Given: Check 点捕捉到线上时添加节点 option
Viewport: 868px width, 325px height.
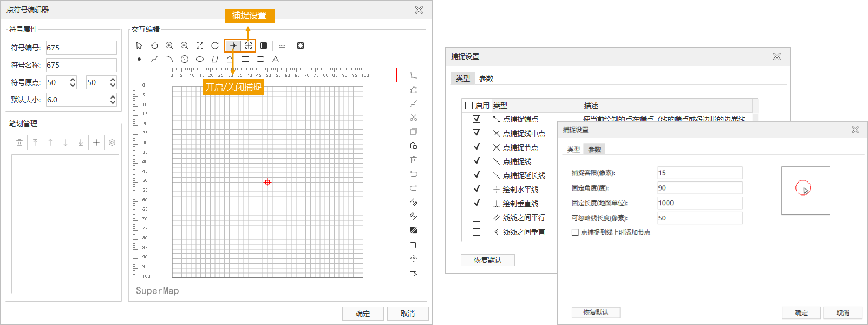Looking at the screenshot, I should click(x=575, y=232).
